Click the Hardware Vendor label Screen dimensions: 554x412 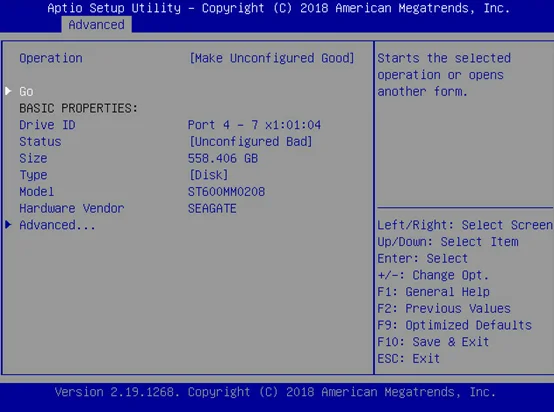pyautogui.click(x=72, y=208)
